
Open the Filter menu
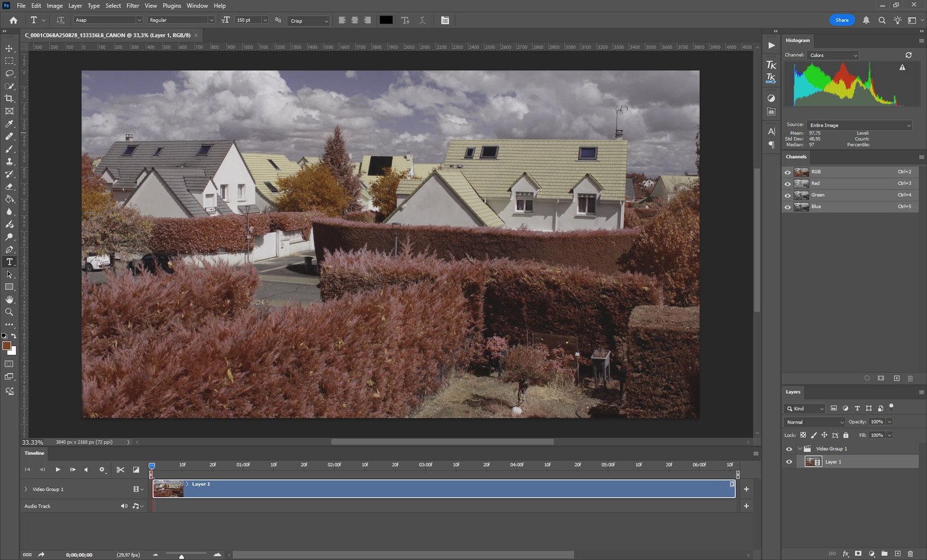pos(133,6)
